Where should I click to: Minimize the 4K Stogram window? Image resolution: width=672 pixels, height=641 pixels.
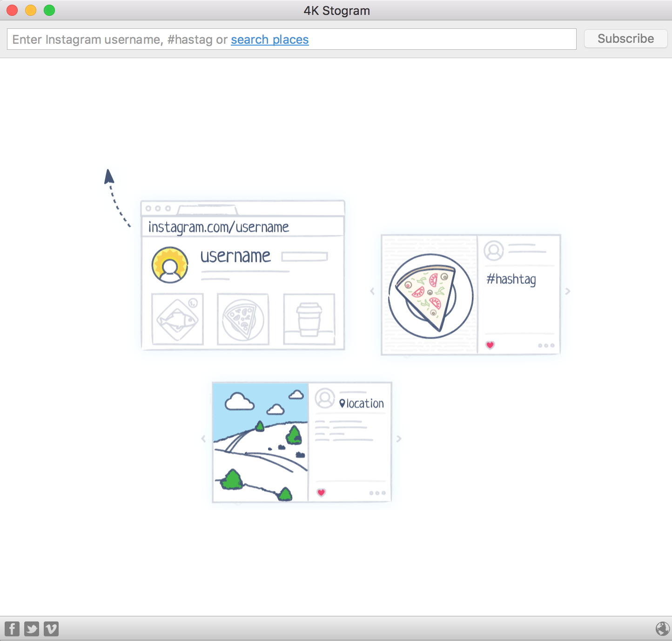pos(31,10)
